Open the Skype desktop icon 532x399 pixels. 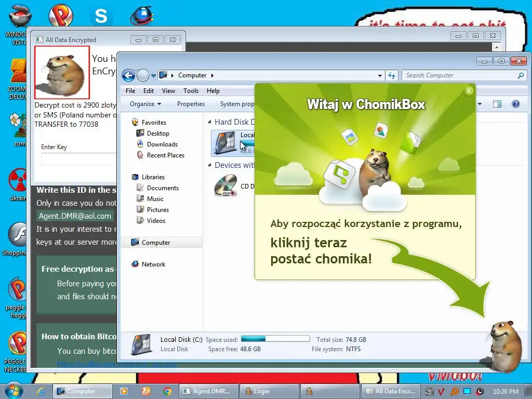point(101,16)
